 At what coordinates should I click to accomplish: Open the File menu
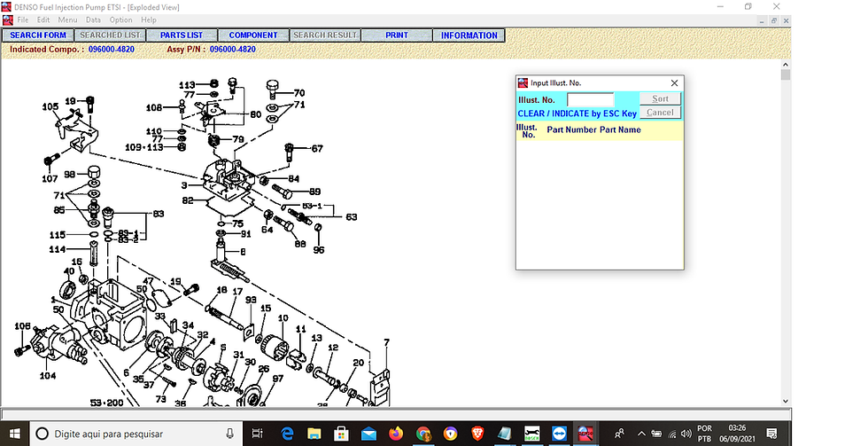point(23,20)
